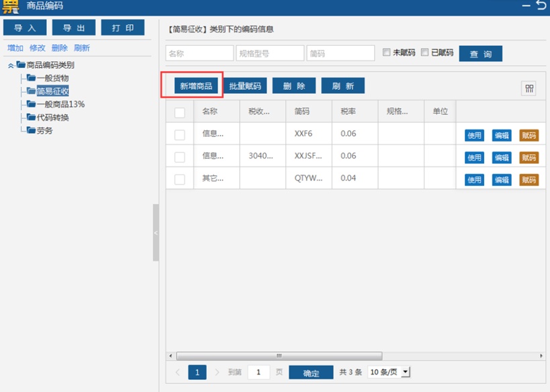This screenshot has height=392, width=550.
Task: Click the 简码 search field
Action: 340,53
